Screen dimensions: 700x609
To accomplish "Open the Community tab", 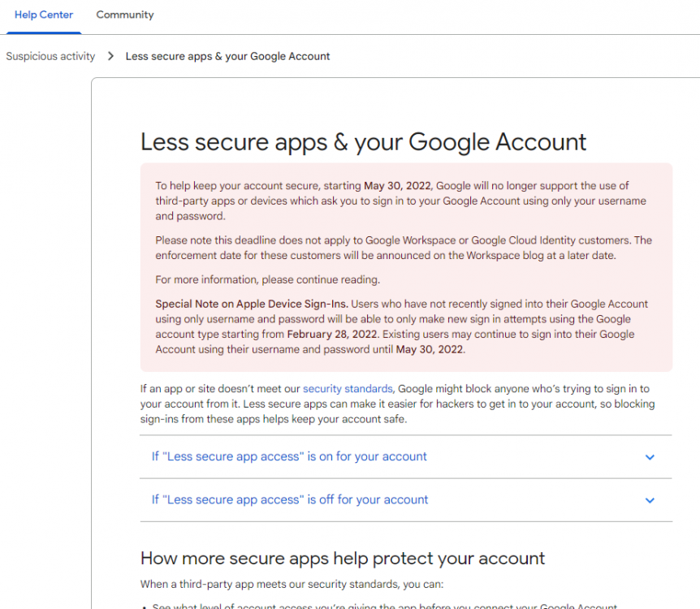I will [125, 15].
